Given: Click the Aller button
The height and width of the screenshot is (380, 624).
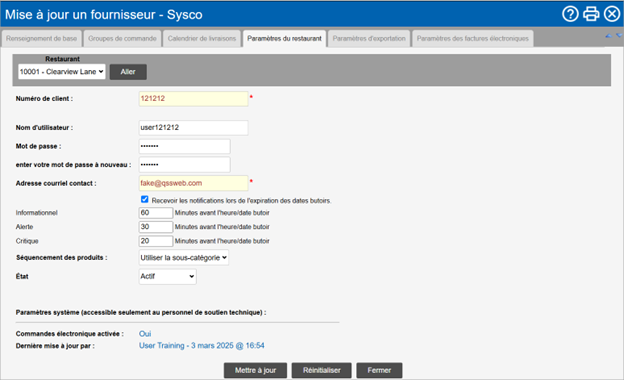Looking at the screenshot, I should point(128,72).
